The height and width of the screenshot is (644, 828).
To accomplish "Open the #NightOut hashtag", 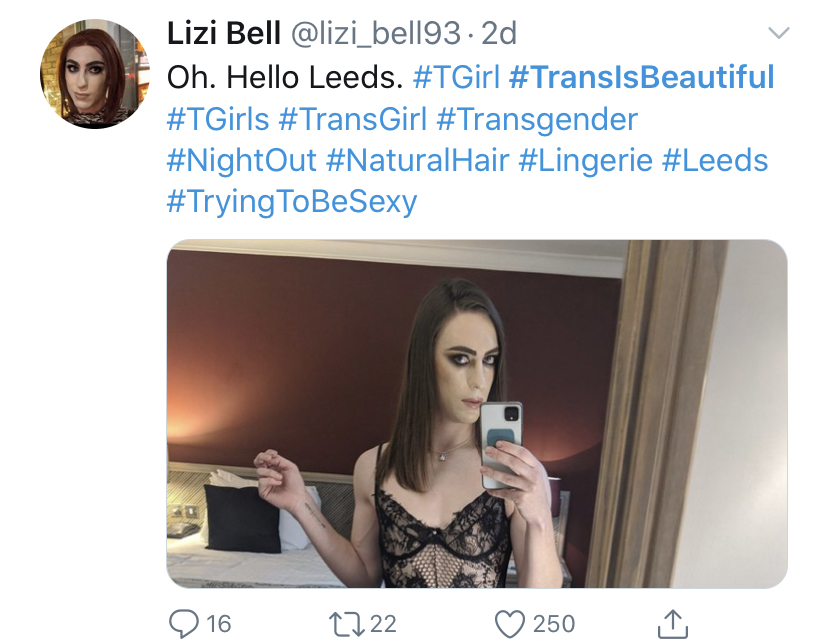I will (242, 161).
